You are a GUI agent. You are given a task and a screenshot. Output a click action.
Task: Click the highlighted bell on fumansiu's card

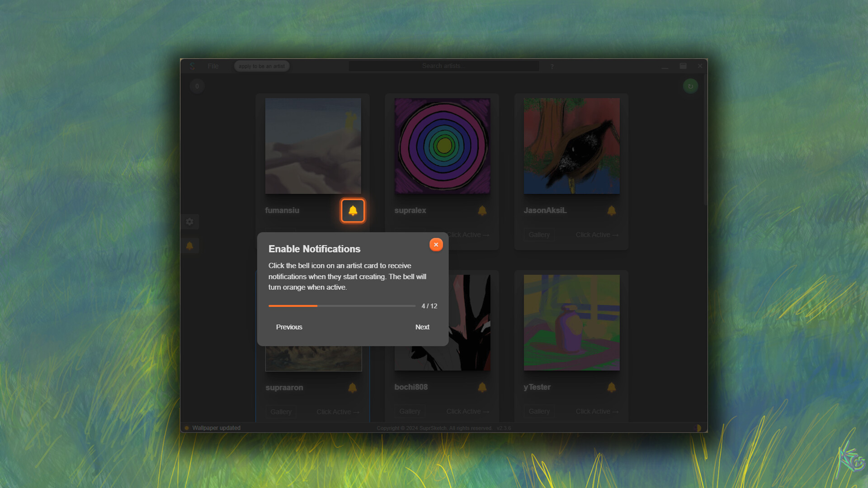tap(353, 211)
